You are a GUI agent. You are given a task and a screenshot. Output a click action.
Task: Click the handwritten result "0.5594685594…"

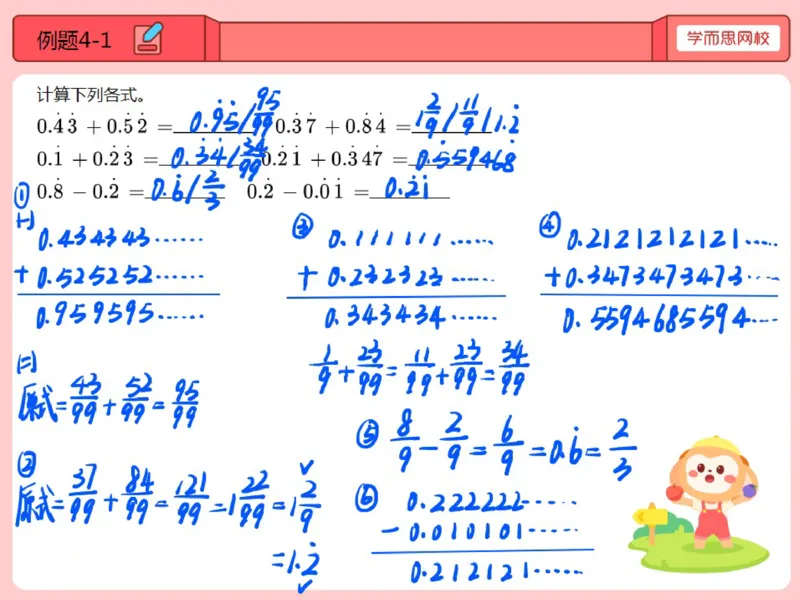(670, 319)
